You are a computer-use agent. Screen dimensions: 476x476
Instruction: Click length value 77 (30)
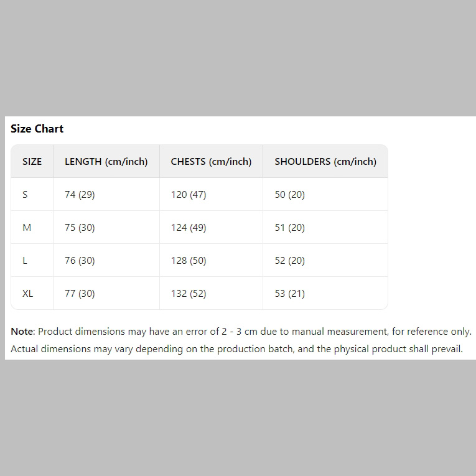(80, 294)
